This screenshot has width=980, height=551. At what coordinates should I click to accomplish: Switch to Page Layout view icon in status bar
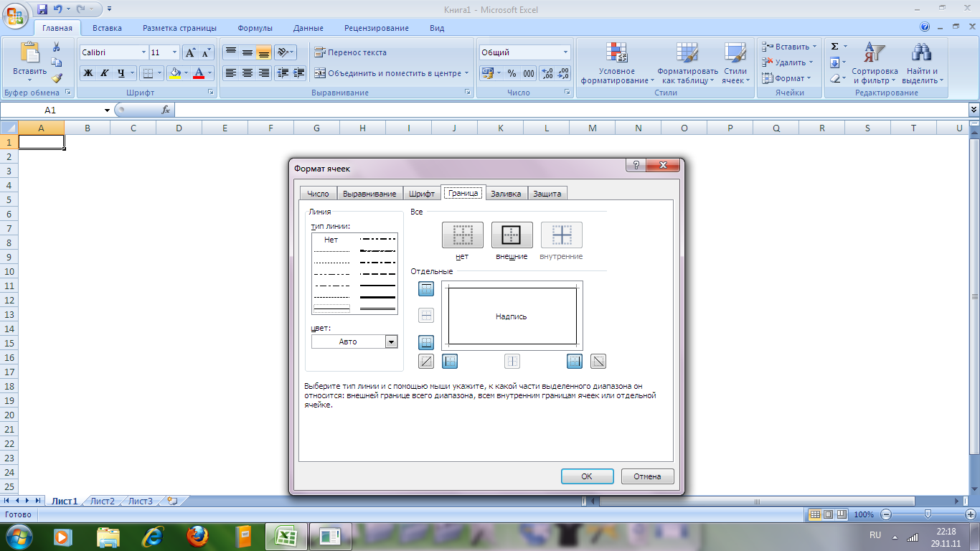click(x=829, y=514)
